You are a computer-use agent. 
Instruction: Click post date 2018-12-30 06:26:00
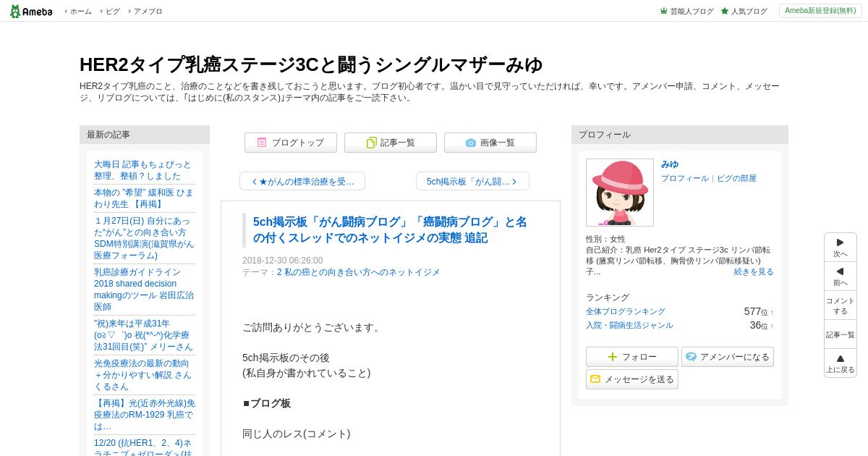(283, 261)
